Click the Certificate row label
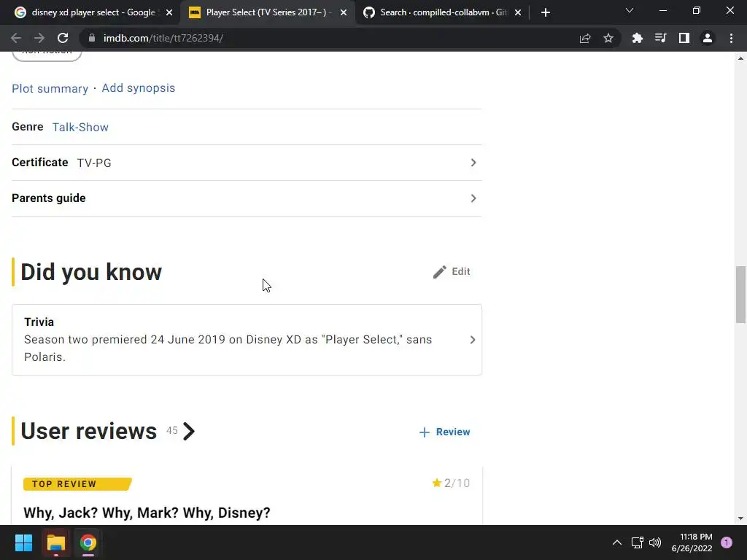 [x=40, y=163]
